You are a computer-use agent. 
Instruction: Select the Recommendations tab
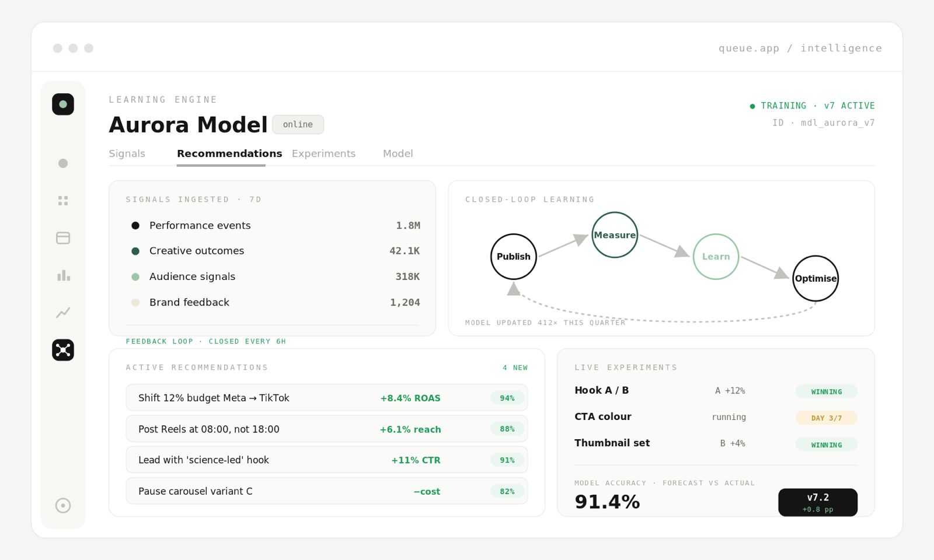pos(229,153)
